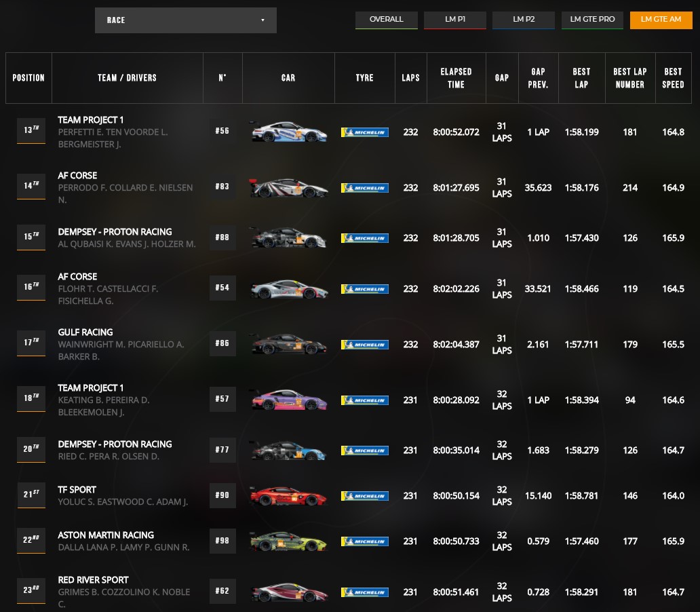
Task: Click the AF Corse #54 car image
Action: click(x=289, y=289)
